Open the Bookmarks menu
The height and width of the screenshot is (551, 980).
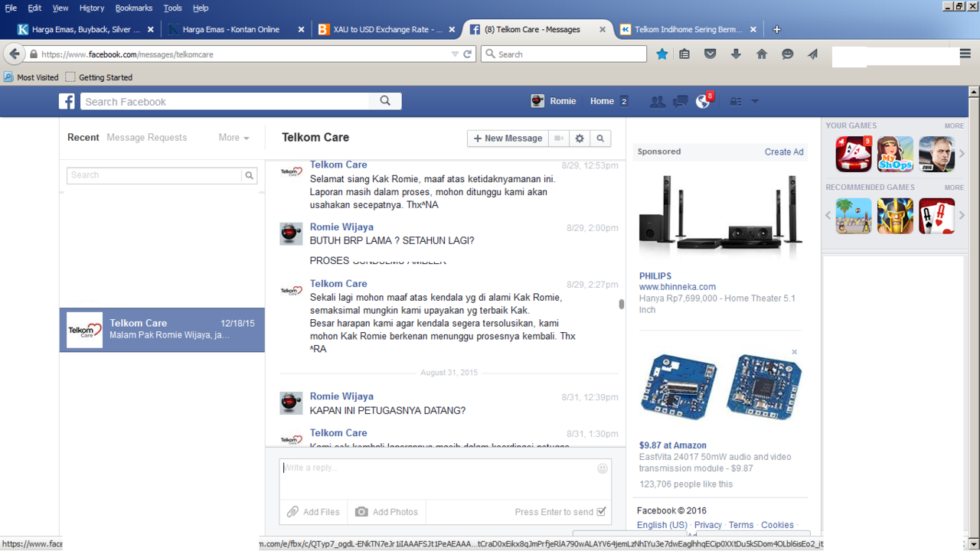click(134, 8)
